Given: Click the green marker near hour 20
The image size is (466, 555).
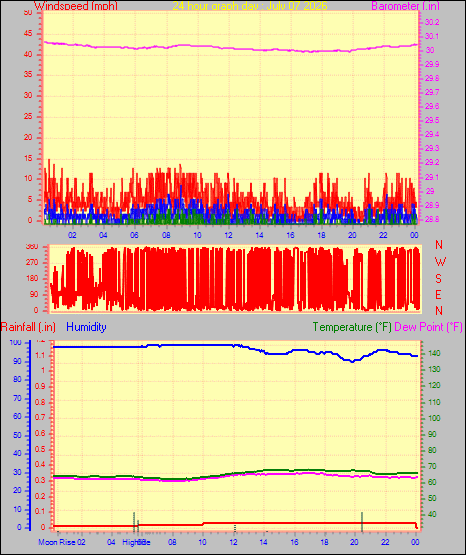Looking at the screenshot, I should (362, 521).
